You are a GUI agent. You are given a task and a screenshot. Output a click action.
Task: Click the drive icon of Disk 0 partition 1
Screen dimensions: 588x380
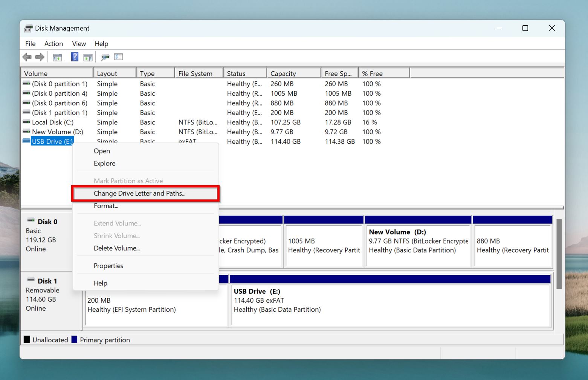pos(26,83)
